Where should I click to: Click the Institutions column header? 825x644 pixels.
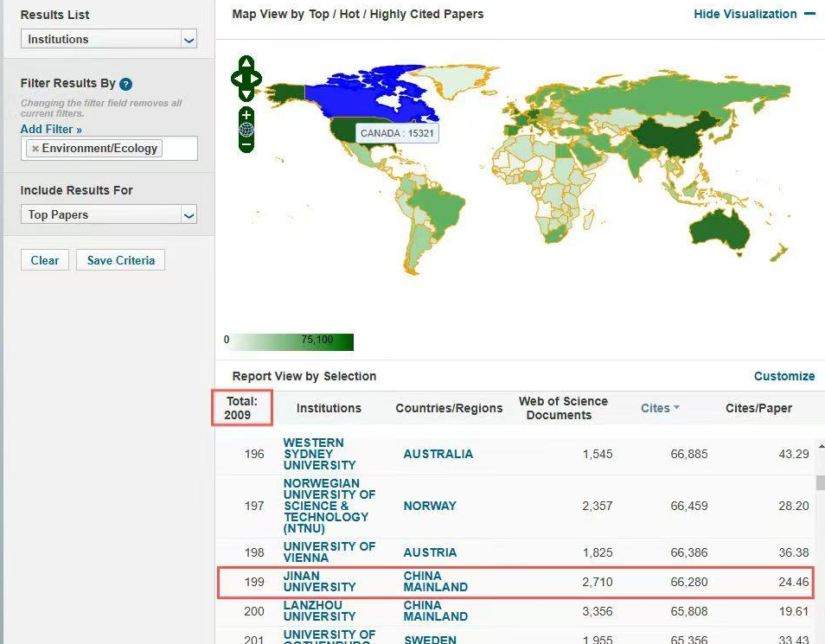(x=329, y=408)
